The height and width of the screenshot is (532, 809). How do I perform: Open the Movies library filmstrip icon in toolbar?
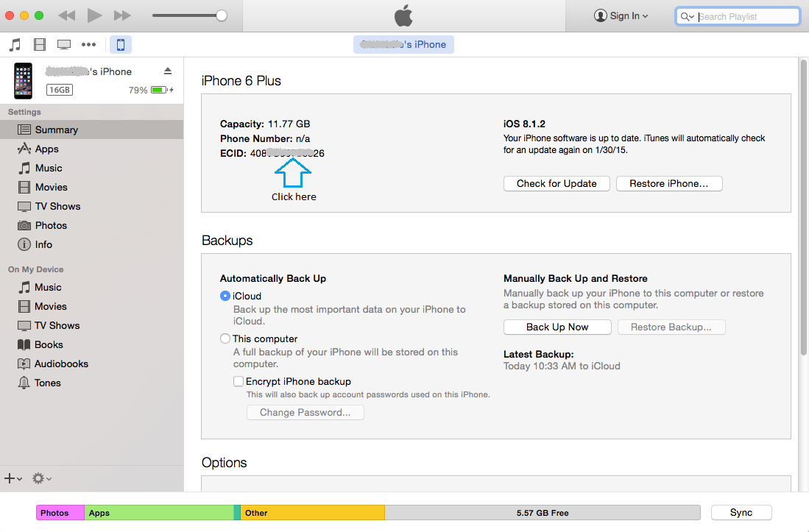coord(40,45)
